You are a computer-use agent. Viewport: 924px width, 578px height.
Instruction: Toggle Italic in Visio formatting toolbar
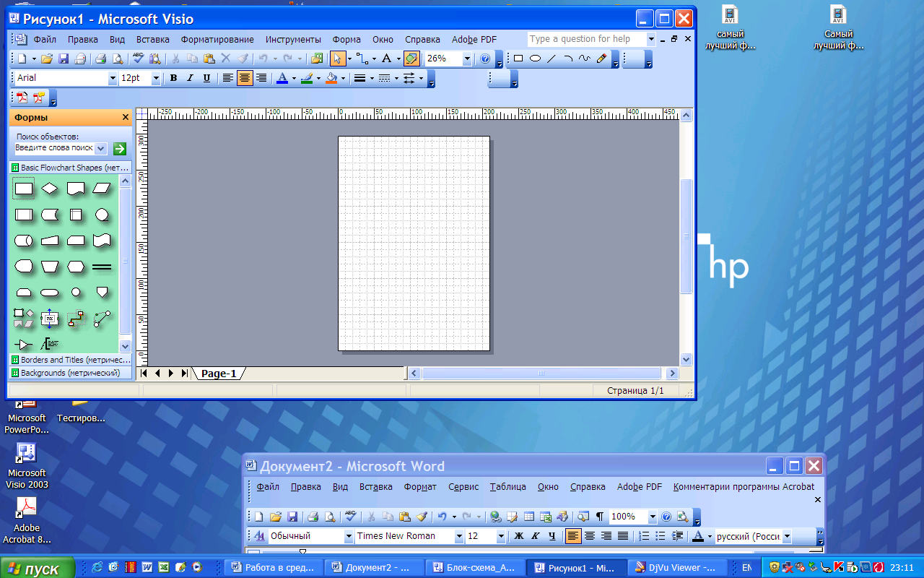191,78
